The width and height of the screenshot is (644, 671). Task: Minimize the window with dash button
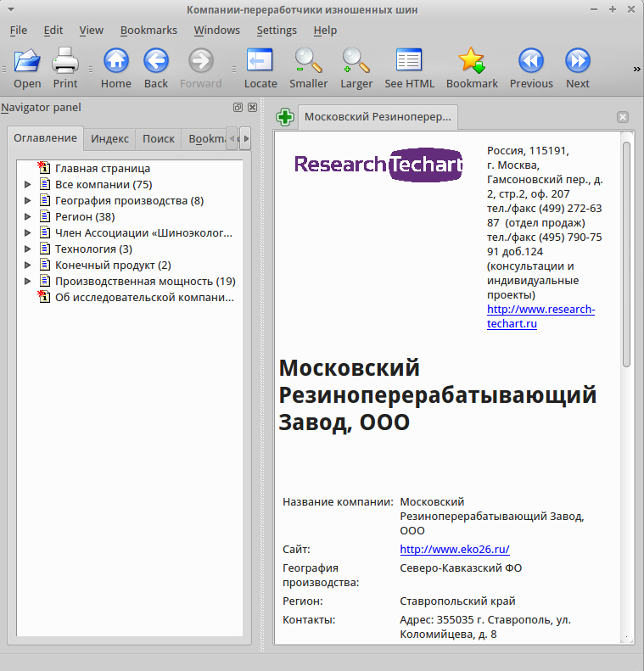[x=593, y=9]
